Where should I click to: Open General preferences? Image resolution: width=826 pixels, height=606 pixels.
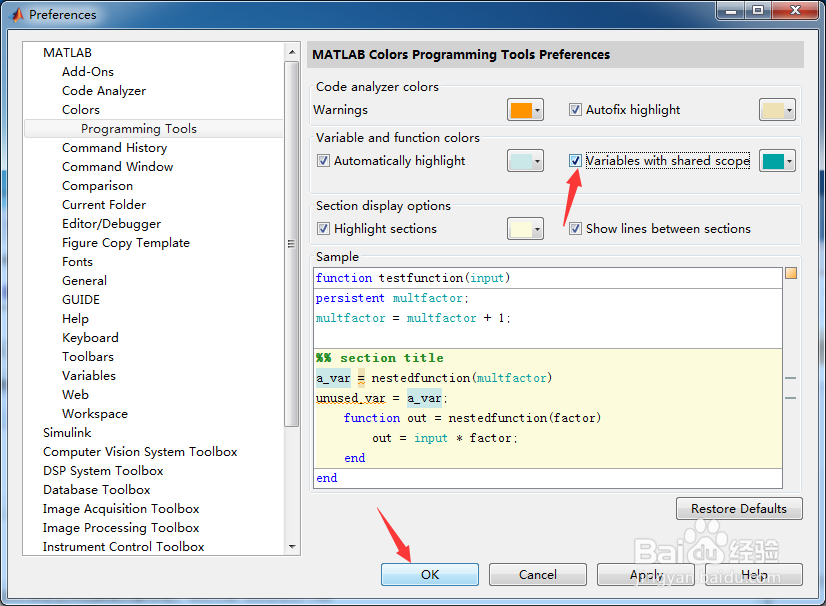[x=84, y=280]
